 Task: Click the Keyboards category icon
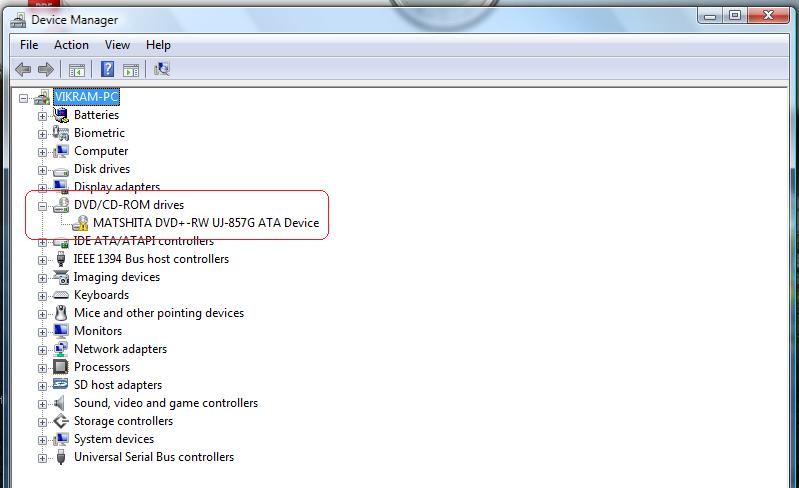61,295
